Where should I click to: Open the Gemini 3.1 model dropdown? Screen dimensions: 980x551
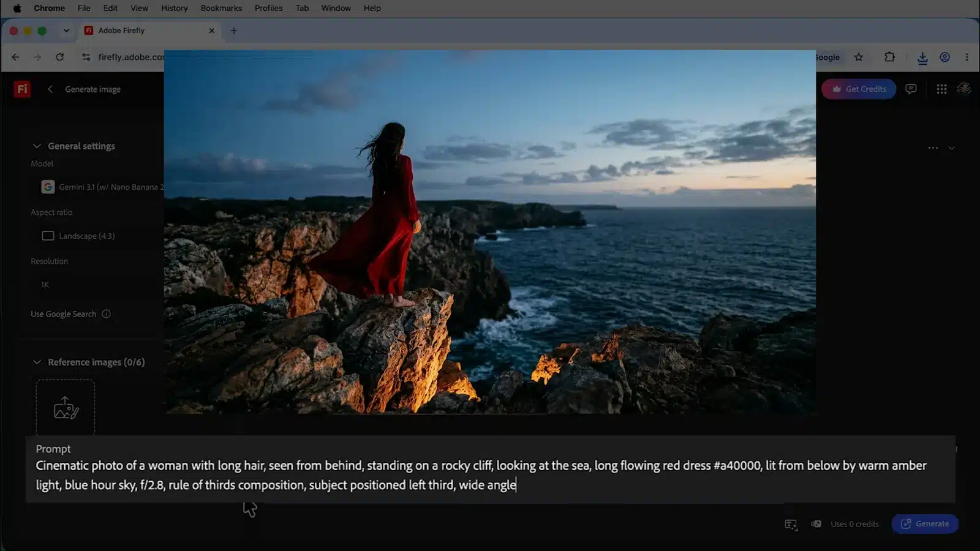[102, 187]
